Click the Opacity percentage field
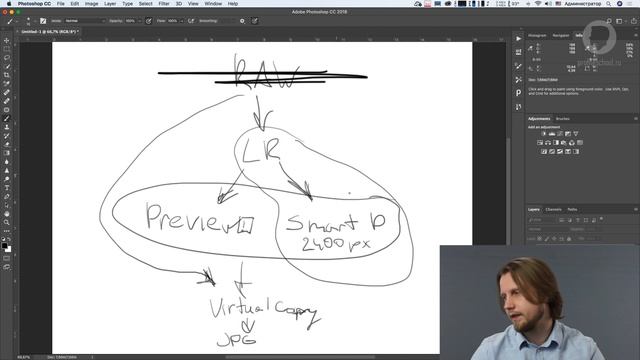Screen dimensions: 640x360 tap(130, 21)
